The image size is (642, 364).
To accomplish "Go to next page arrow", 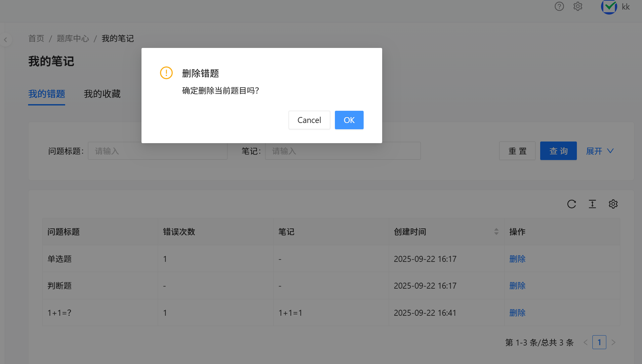I will tap(613, 343).
